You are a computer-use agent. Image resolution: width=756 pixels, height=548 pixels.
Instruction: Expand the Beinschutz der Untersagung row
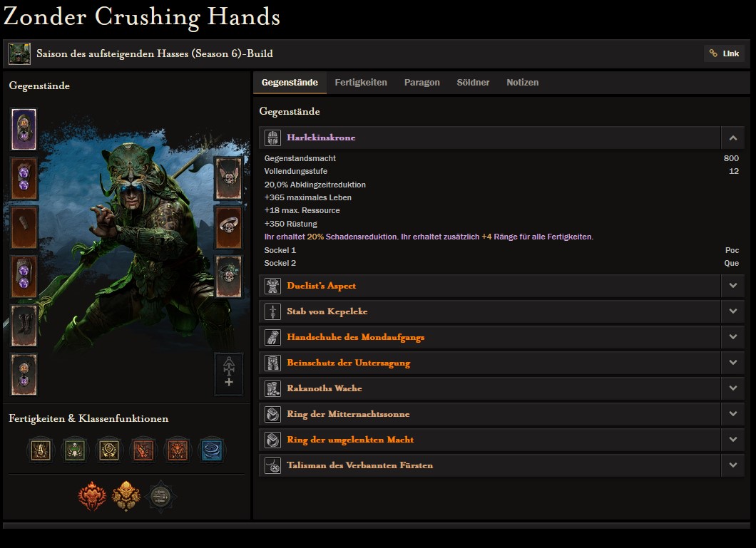tap(733, 363)
